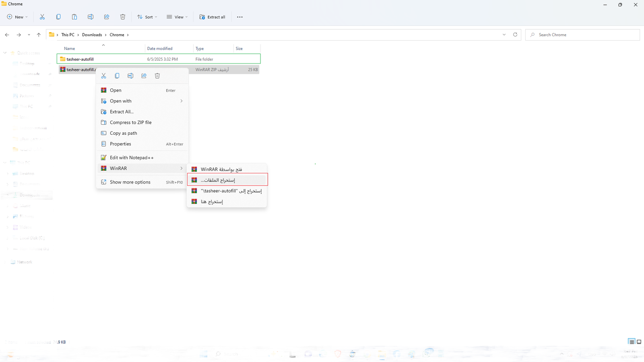Click the Share icon in the context menu

coord(144,76)
